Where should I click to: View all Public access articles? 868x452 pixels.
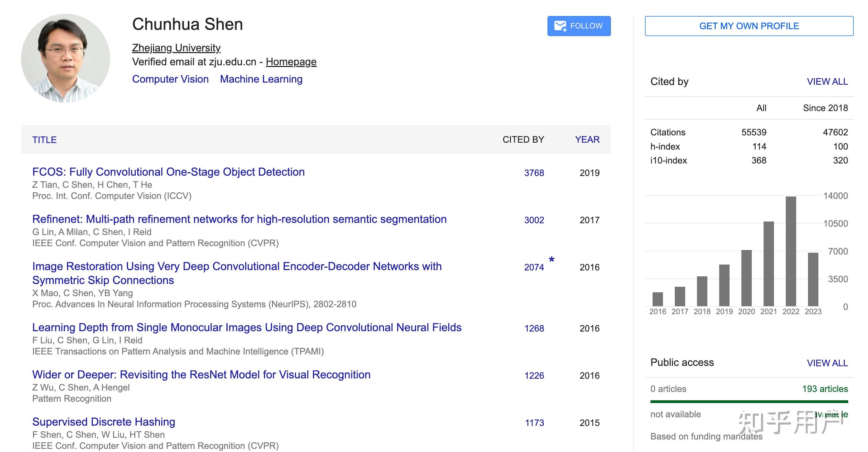pyautogui.click(x=827, y=363)
